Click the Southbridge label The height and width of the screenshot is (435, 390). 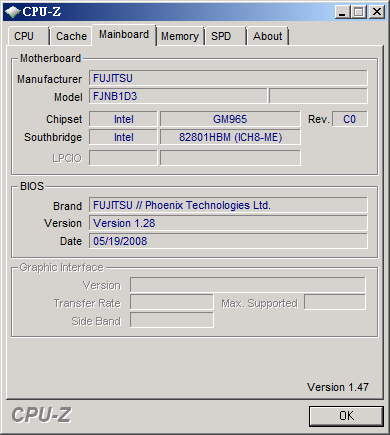pos(53,137)
